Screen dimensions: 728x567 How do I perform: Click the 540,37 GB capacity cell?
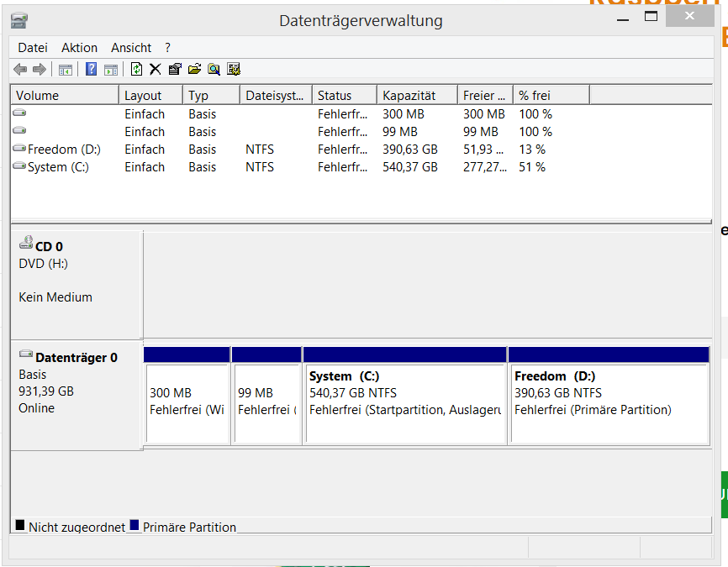(x=410, y=167)
